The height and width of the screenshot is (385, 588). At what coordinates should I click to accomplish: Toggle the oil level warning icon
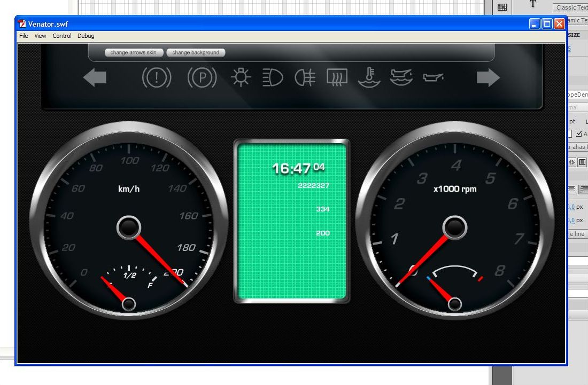[401, 77]
